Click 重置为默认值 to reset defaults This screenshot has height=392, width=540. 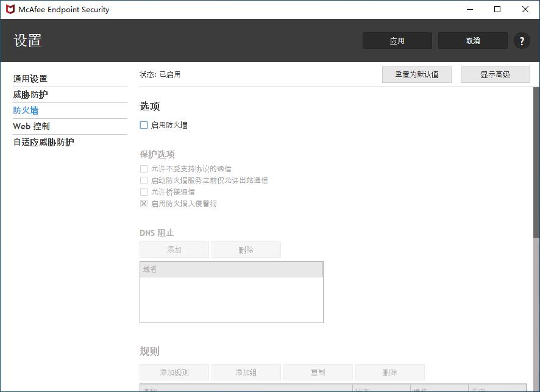[417, 74]
